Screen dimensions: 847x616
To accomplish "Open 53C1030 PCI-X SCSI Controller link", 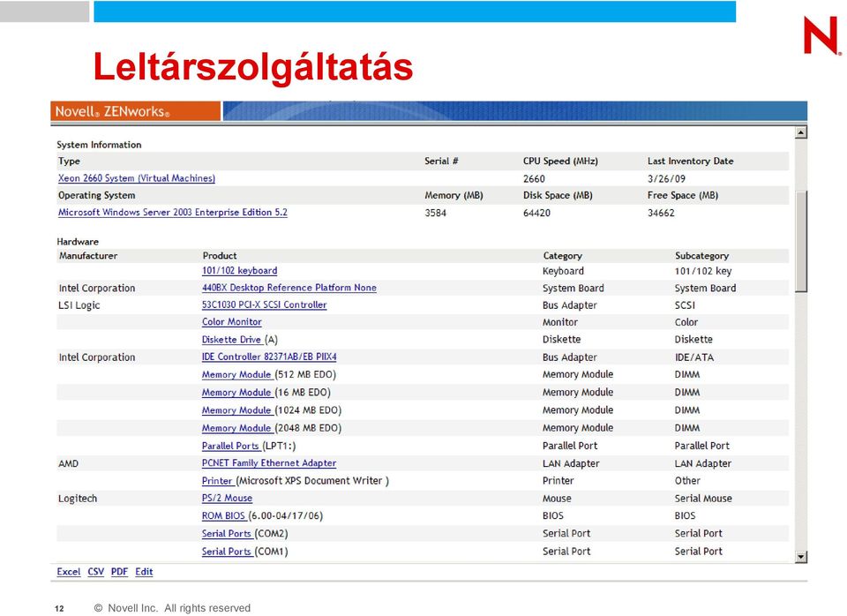I will click(264, 304).
